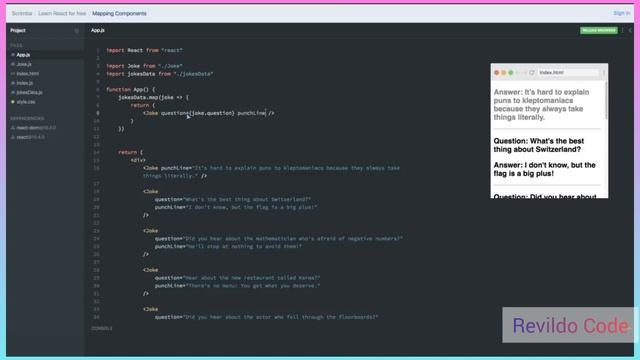Click code line import jokesData

click(160, 74)
